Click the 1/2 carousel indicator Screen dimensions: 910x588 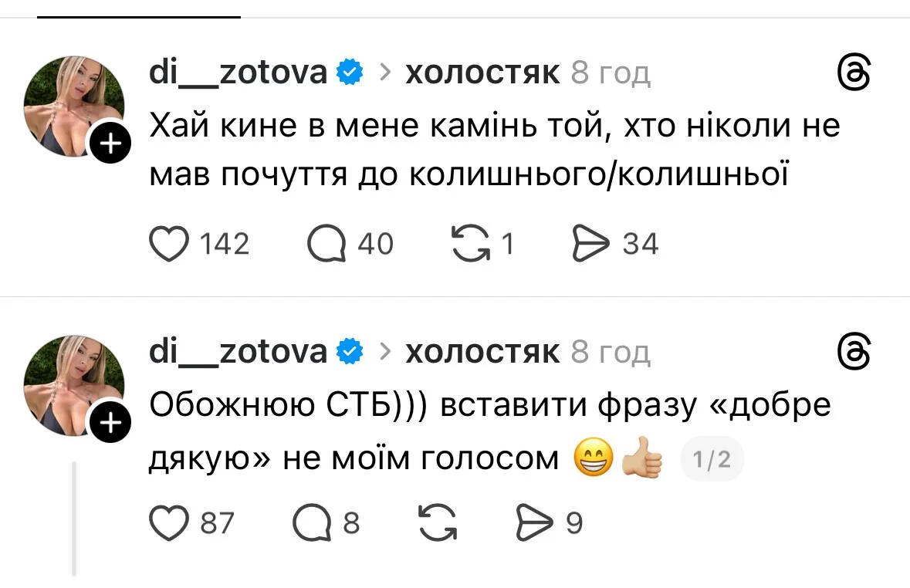711,458
